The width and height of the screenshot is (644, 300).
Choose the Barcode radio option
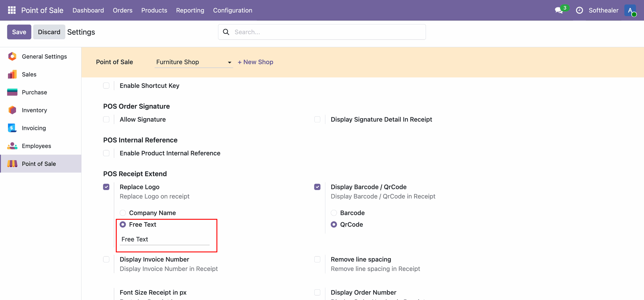[334, 213]
